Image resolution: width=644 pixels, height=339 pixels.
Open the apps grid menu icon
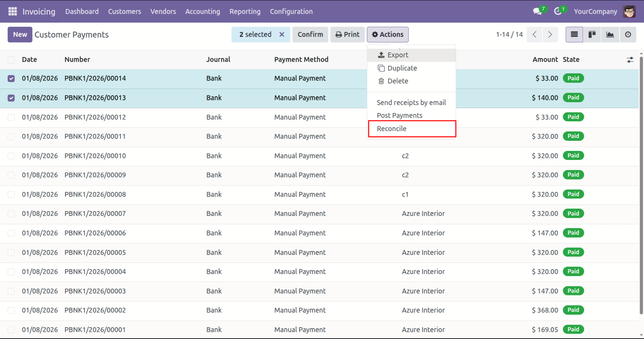point(12,11)
